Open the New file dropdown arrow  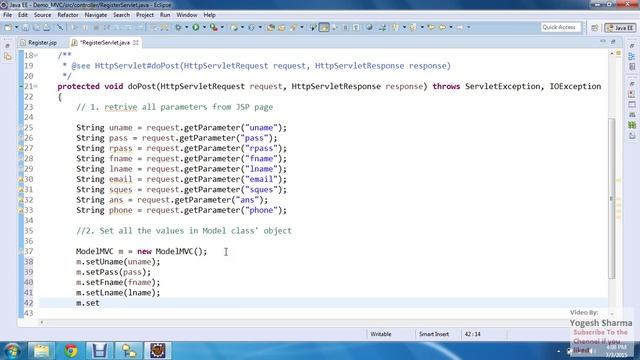click(x=16, y=27)
